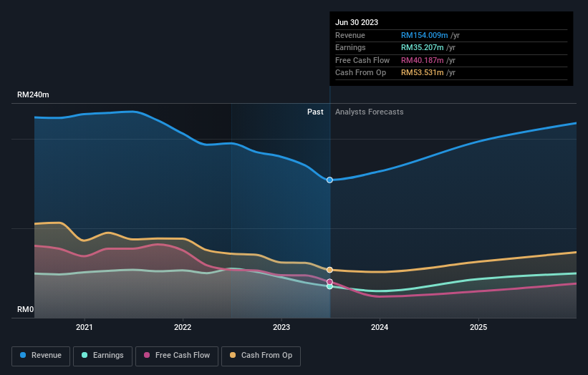Image resolution: width=588 pixels, height=375 pixels.
Task: Click the blue Revenue data point marker
Action: coord(329,180)
